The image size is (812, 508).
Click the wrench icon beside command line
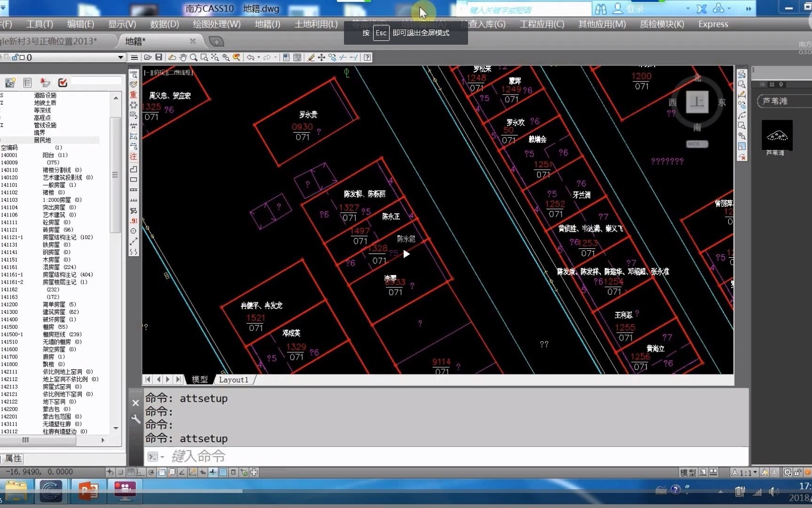136,419
